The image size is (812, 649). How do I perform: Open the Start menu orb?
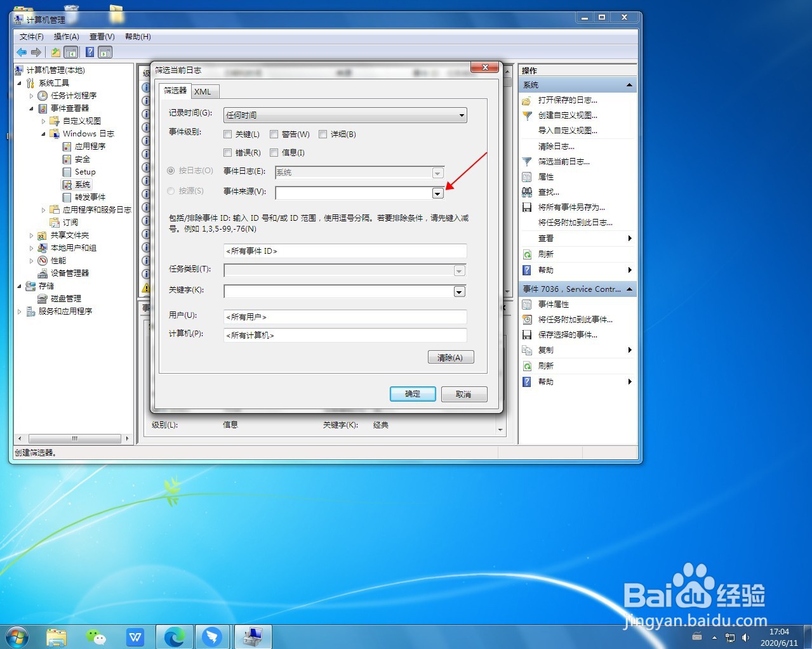coord(17,636)
